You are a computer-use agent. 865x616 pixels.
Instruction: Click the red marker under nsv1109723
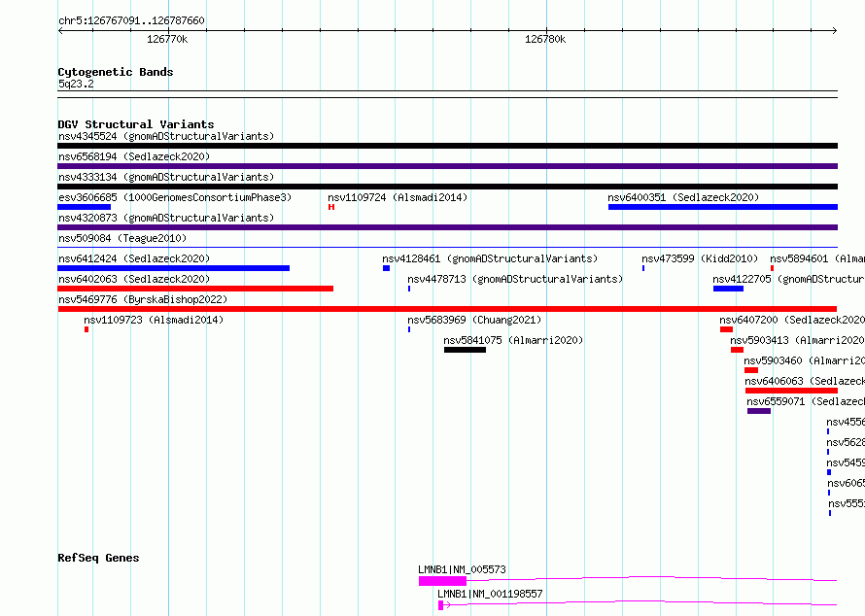(86, 329)
